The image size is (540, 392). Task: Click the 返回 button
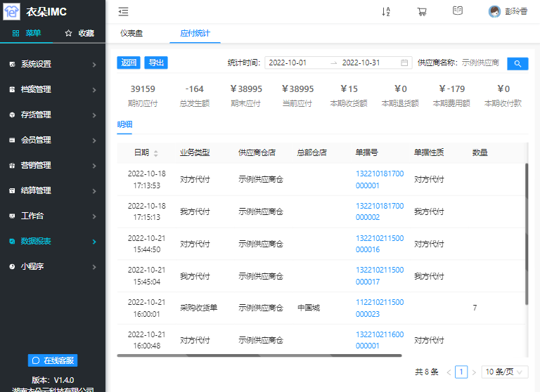tap(129, 63)
